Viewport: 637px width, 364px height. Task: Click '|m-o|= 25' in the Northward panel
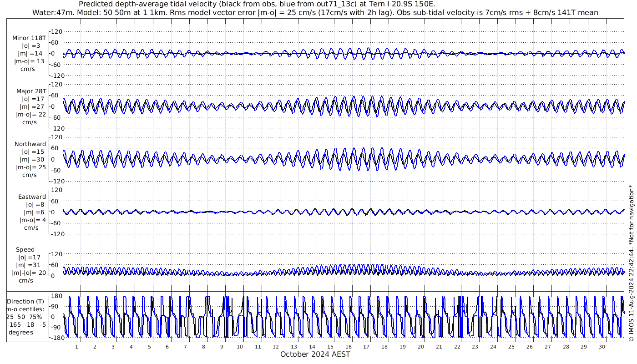31,167
